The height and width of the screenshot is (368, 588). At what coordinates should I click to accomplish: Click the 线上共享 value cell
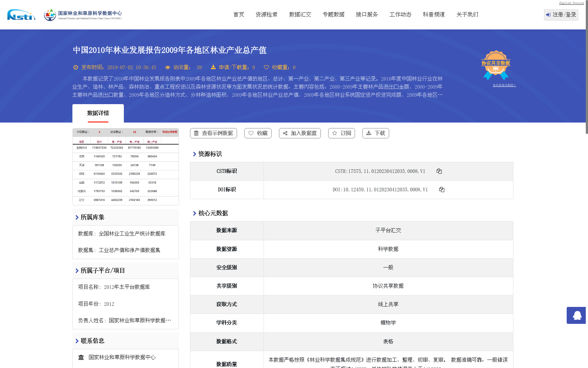(x=388, y=304)
